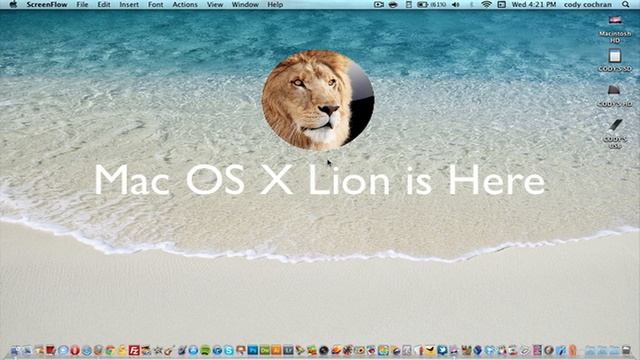Open Spotlight search magnifier
Image resolution: width=640 pixels, height=360 pixels.
coord(625,4)
